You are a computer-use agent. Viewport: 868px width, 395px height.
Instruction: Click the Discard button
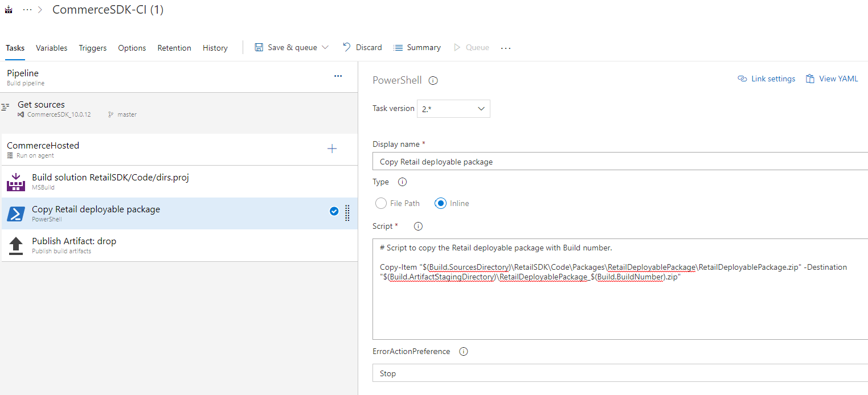(362, 47)
